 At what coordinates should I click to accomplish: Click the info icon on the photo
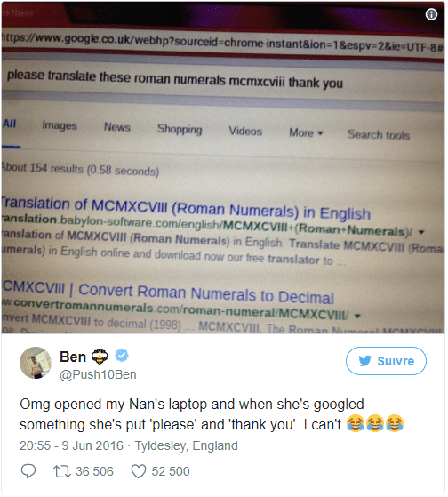(x=431, y=14)
